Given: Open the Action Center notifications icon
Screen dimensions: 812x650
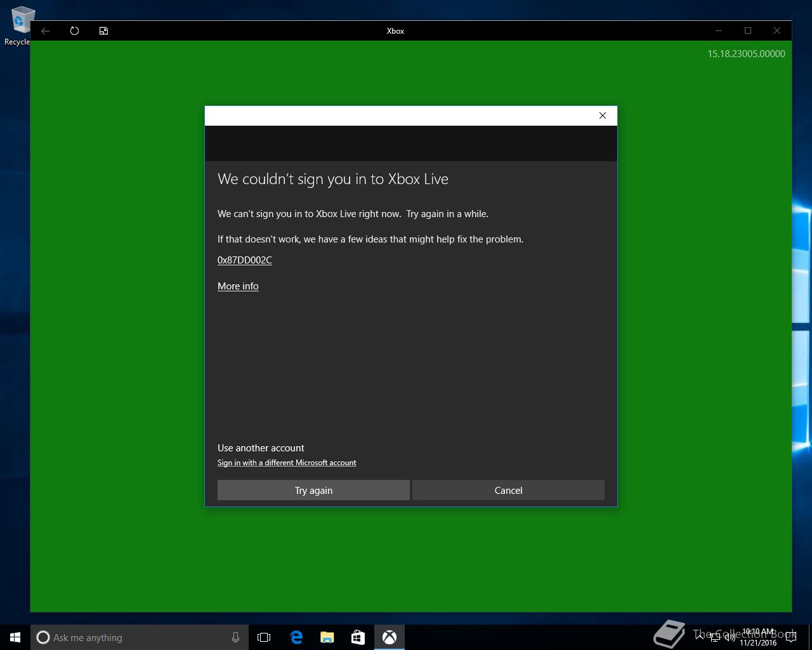Looking at the screenshot, I should (791, 637).
